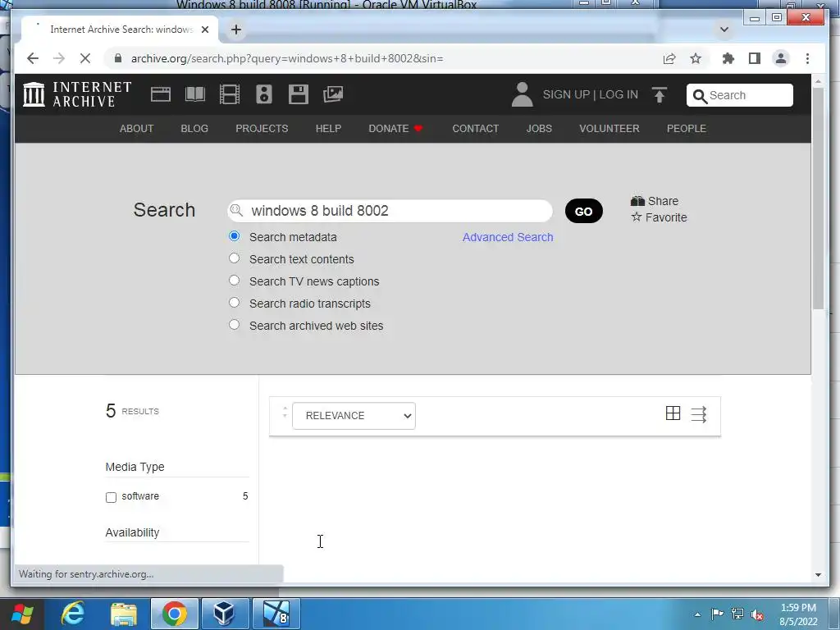This screenshot has height=630, width=840.
Task: Launch Internet Explorer from the taskbar
Action: 72,614
